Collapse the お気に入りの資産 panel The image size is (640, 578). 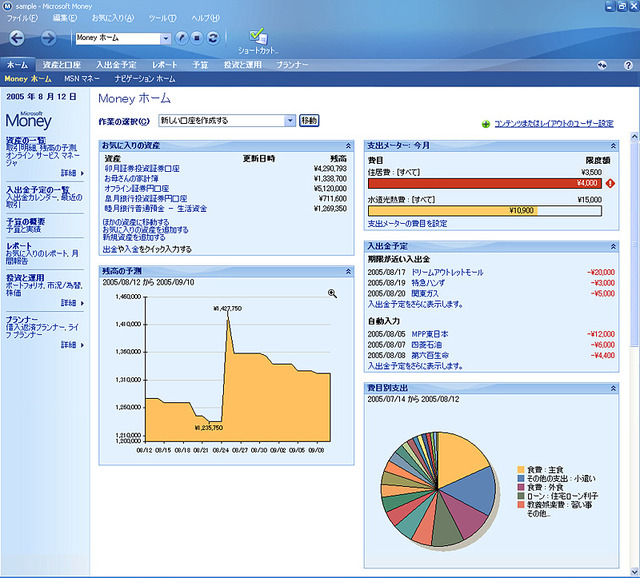[348, 146]
